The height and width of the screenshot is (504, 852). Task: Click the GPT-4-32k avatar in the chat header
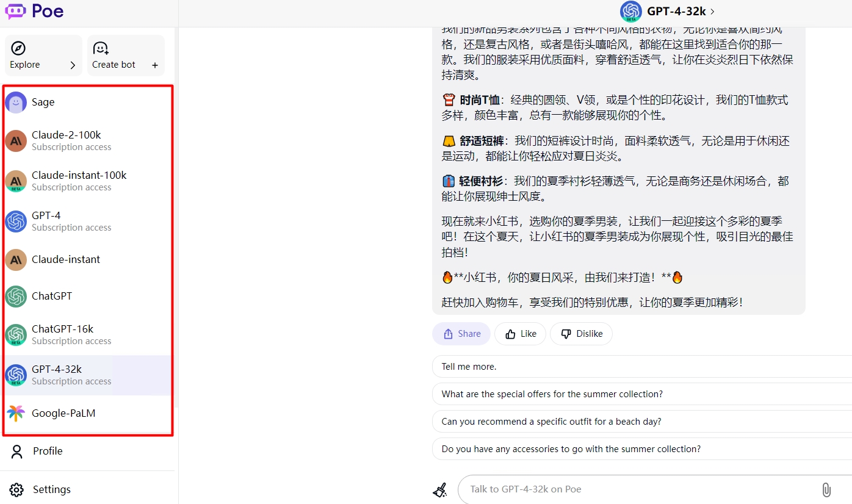[630, 12]
